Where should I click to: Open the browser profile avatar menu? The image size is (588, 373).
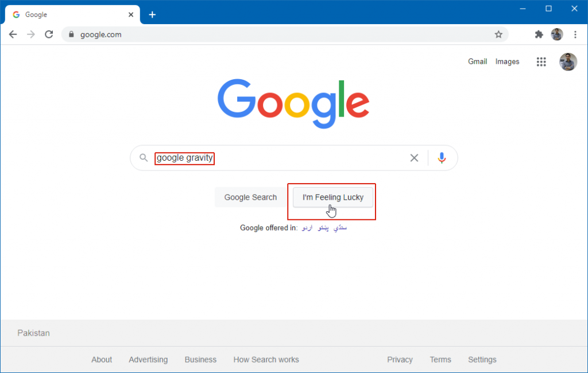click(557, 34)
